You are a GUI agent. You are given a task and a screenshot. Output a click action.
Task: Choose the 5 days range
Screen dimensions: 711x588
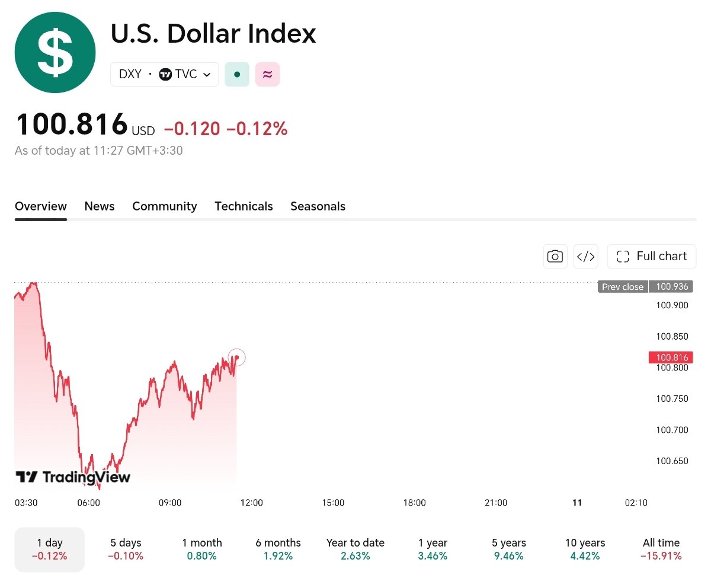tap(126, 549)
